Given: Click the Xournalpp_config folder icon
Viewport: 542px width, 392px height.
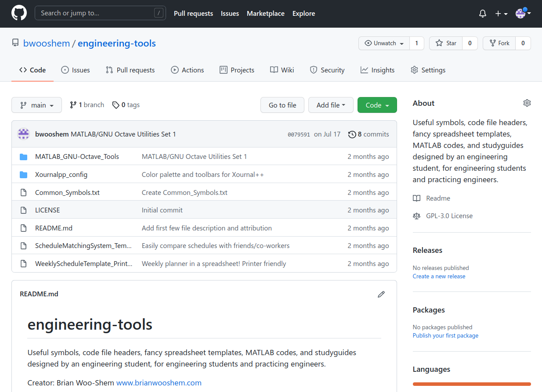Looking at the screenshot, I should tap(24, 175).
